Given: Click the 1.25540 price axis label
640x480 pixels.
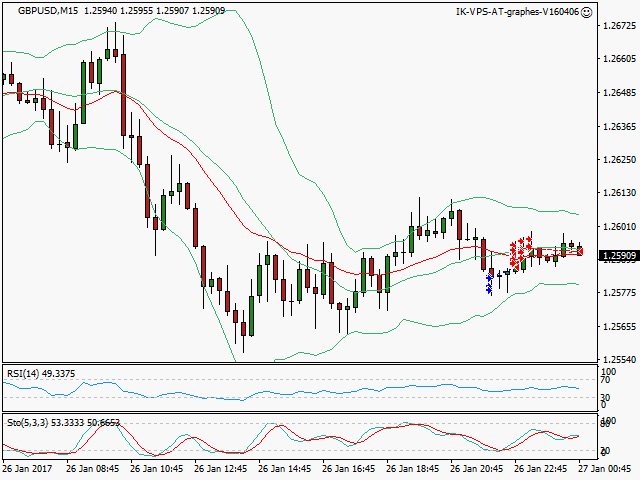Looking at the screenshot, I should point(619,359).
